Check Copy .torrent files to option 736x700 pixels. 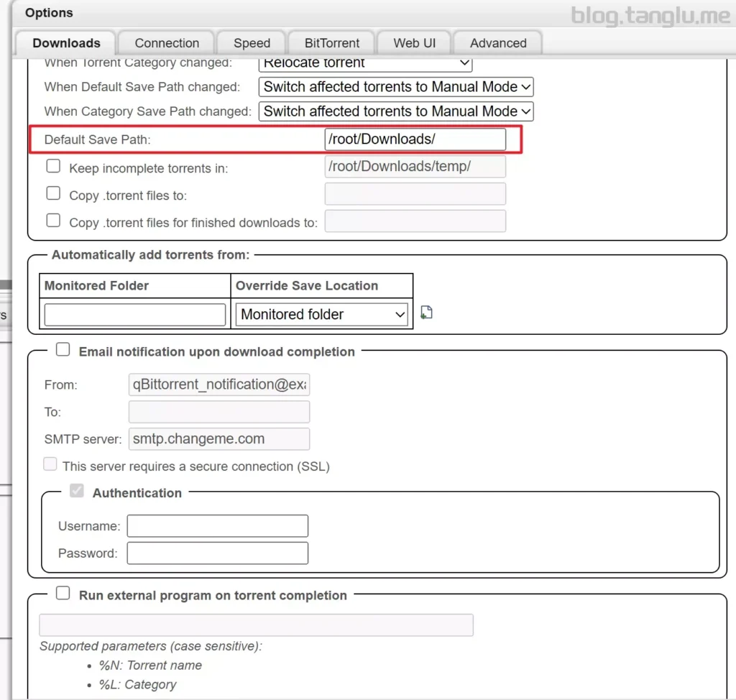[53, 193]
